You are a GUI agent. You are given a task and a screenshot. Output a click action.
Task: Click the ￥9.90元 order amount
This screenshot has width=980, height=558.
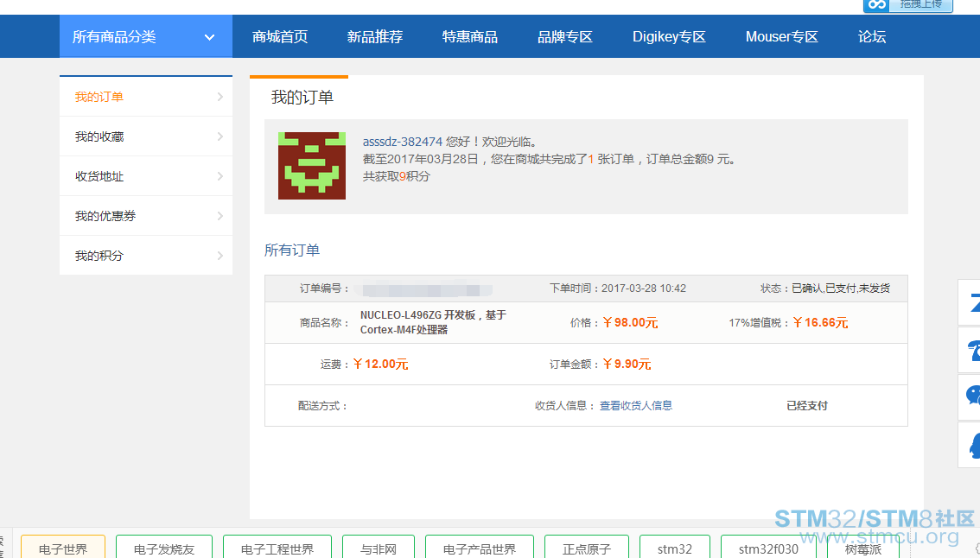click(x=627, y=364)
